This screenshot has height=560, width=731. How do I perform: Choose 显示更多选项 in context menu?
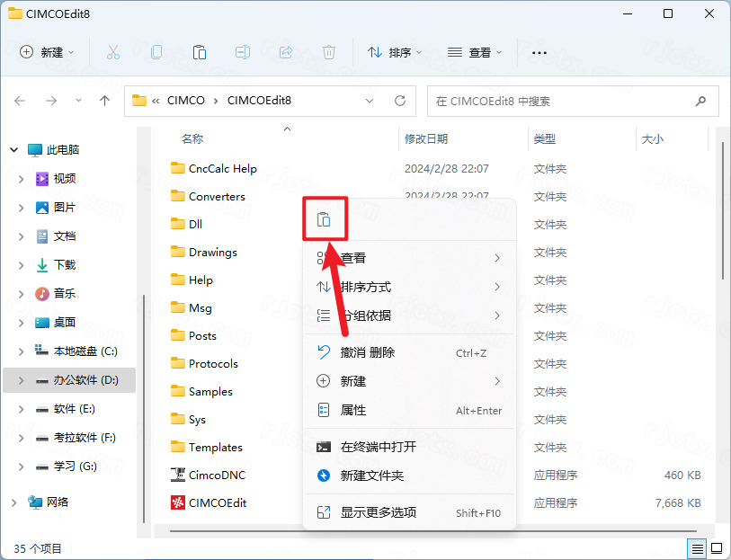(x=410, y=512)
